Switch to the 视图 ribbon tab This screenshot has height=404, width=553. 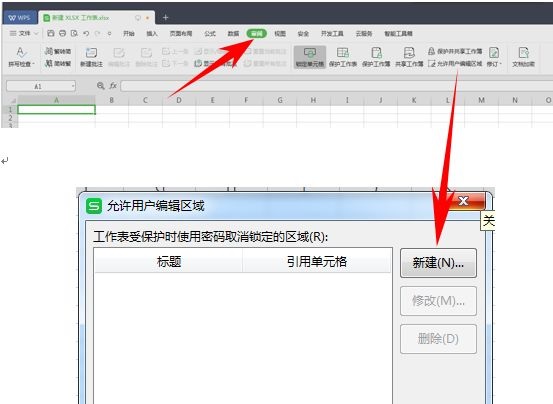point(280,33)
